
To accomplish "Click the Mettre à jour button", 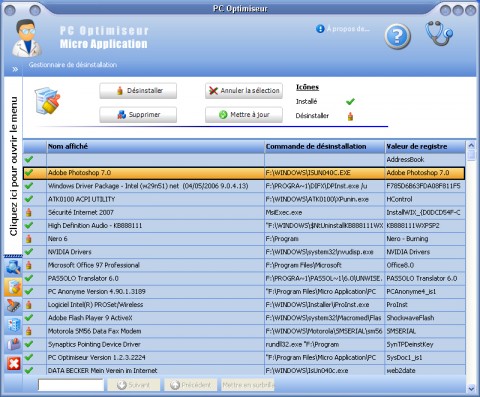I will click(244, 115).
